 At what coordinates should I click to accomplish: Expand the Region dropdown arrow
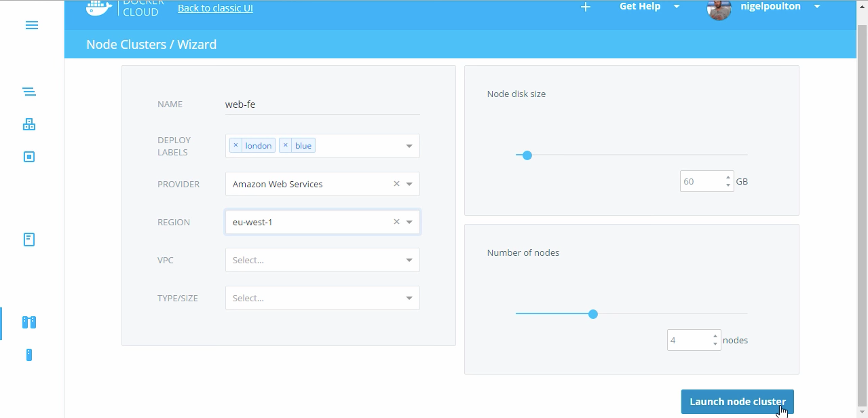(409, 222)
